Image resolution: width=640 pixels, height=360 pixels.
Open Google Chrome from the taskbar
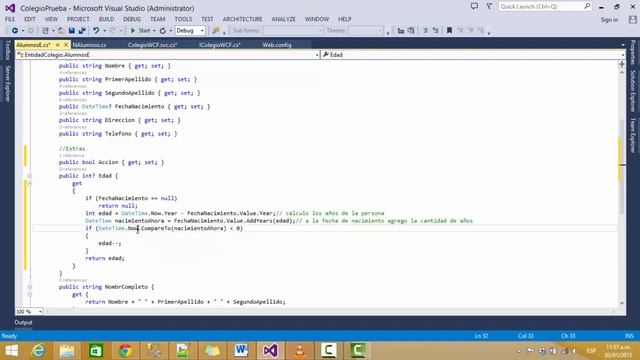125,351
